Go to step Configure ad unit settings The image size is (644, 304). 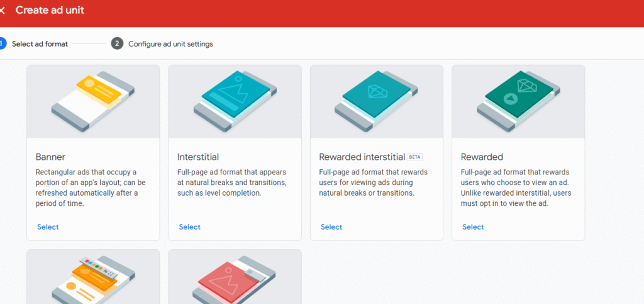tap(170, 44)
